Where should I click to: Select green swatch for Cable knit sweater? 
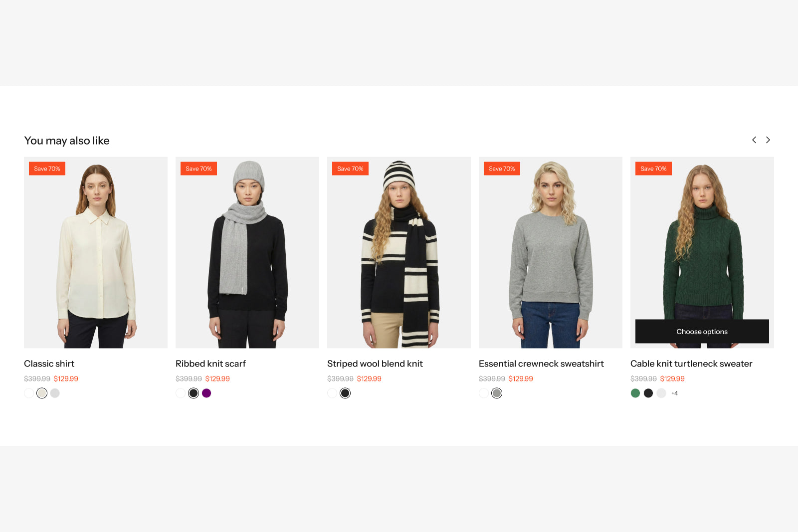click(635, 393)
